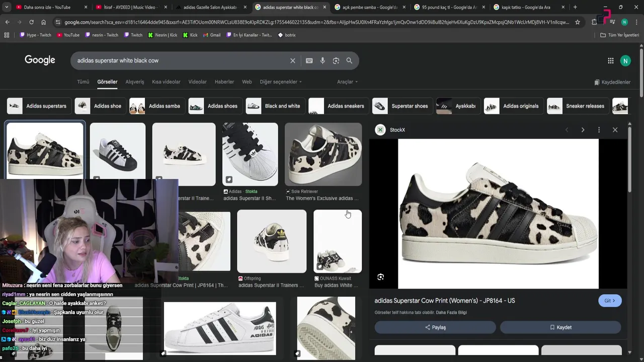Open Offspring Superstar II Trainers thumbnail
The image size is (644, 362).
point(272,241)
